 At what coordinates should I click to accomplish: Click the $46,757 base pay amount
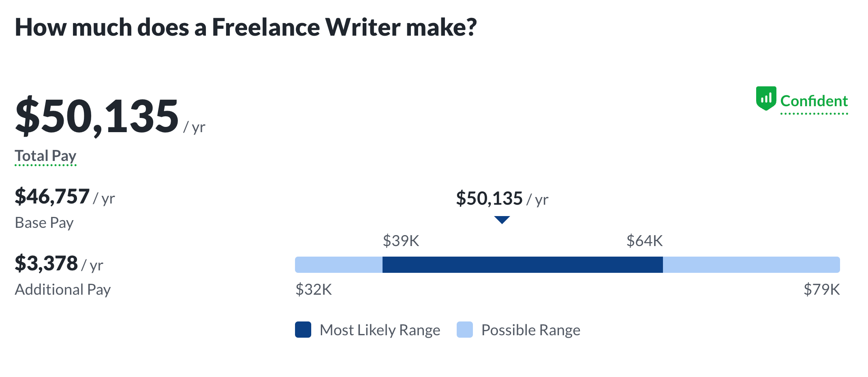tap(52, 197)
